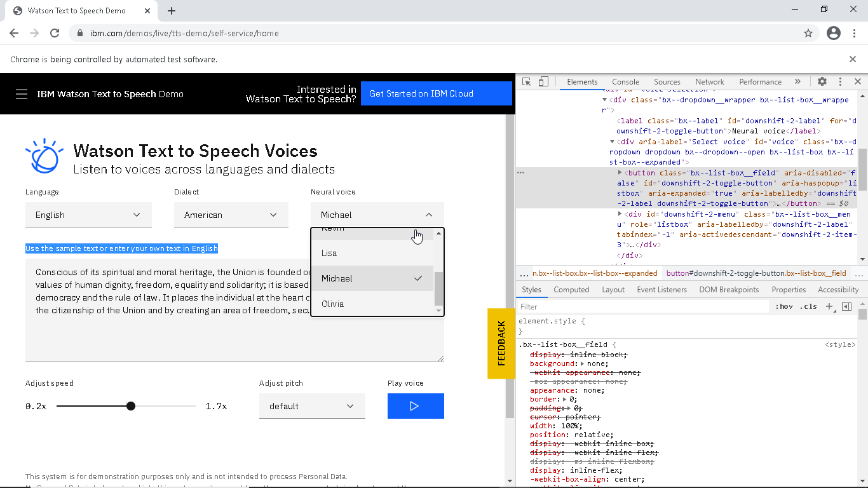The image size is (868, 488).
Task: Click the element.style rule text
Action: (552, 322)
